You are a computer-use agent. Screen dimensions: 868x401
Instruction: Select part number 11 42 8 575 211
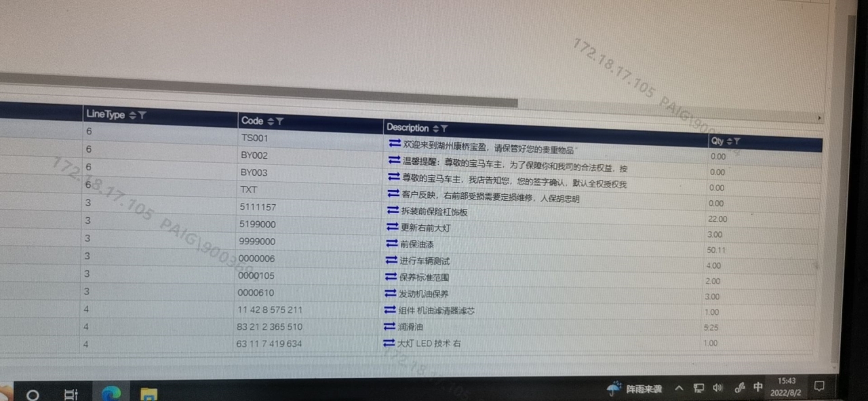270,310
